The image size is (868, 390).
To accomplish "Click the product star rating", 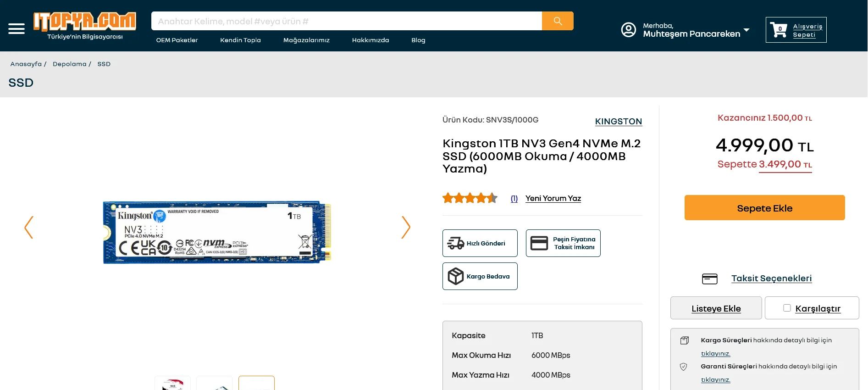I will tap(470, 198).
